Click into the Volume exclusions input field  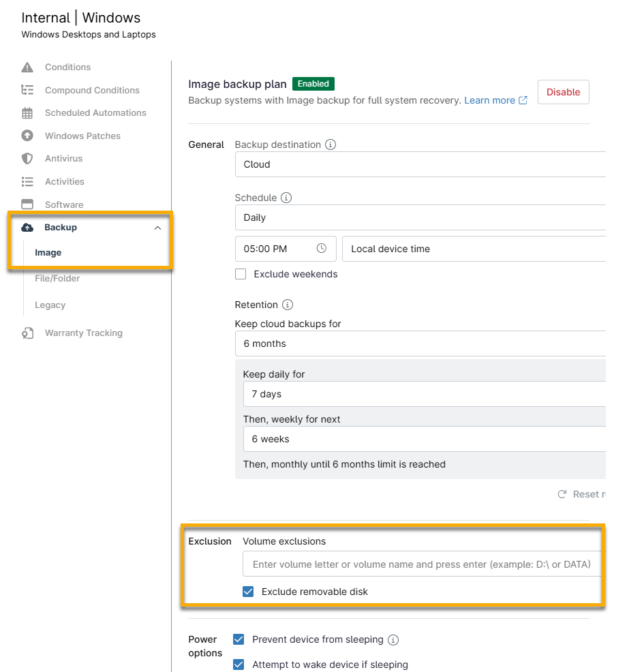pos(423,564)
